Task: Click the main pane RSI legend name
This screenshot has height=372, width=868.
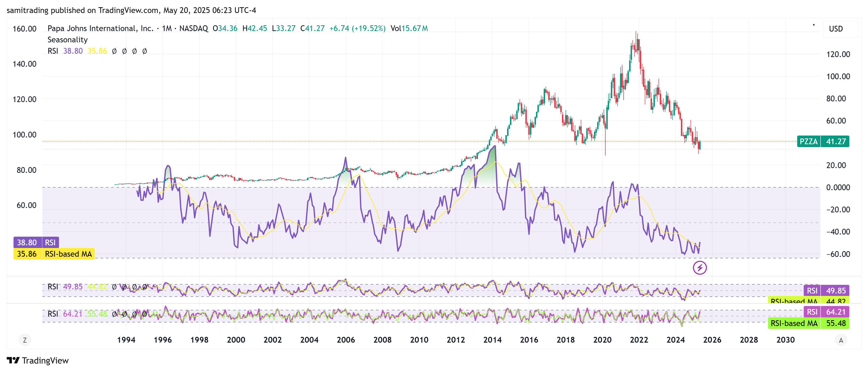Action: click(52, 51)
